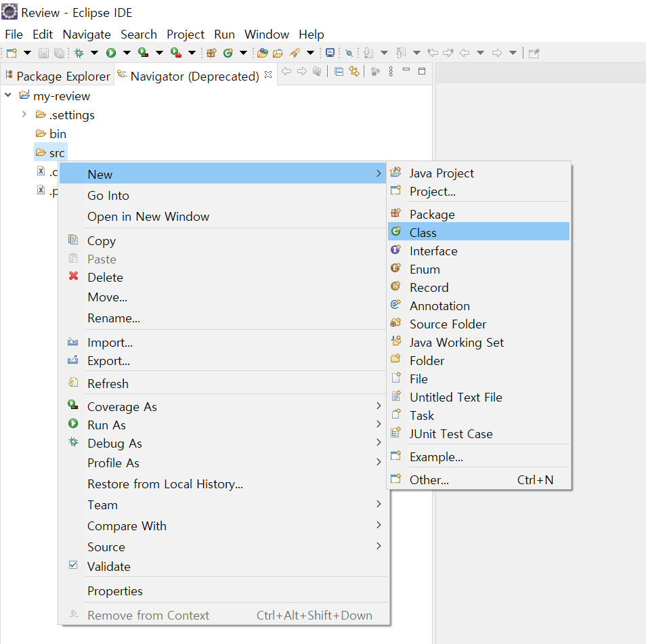
Task: Click the New Java Class toolbar icon
Action: [x=228, y=53]
